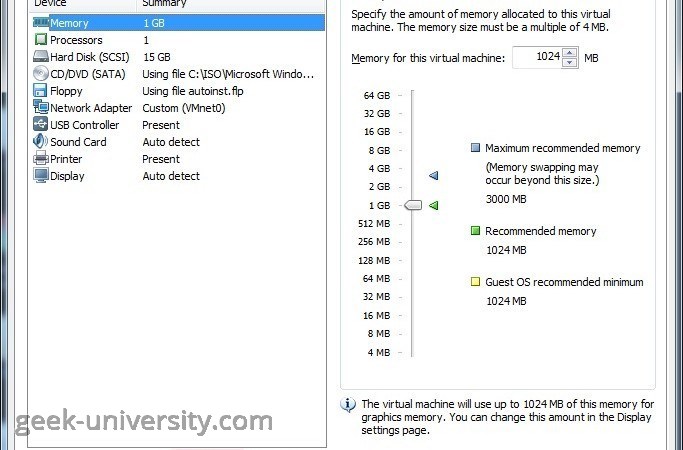Click the Display monitor icon
683x450 pixels.
click(x=41, y=175)
